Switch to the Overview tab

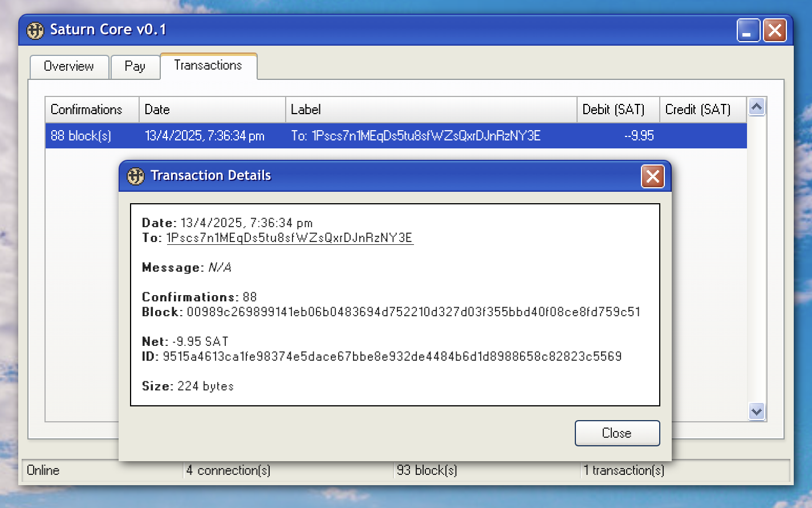[69, 67]
